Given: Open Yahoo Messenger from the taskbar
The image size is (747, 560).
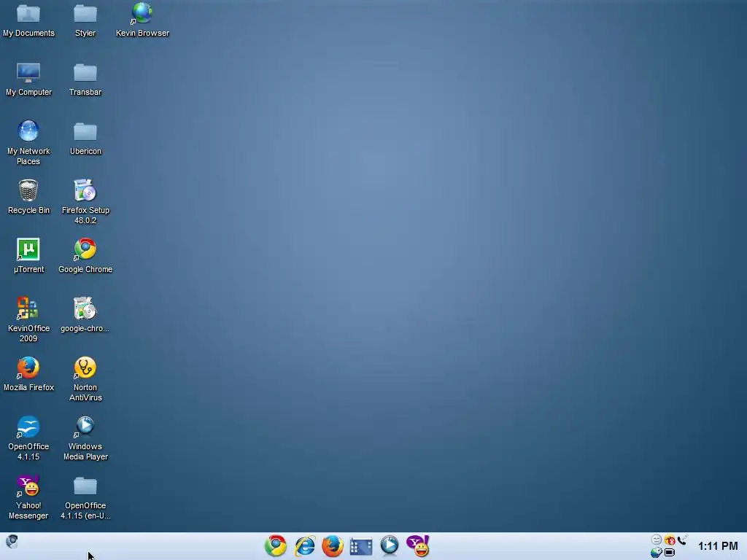Looking at the screenshot, I should coord(418,545).
